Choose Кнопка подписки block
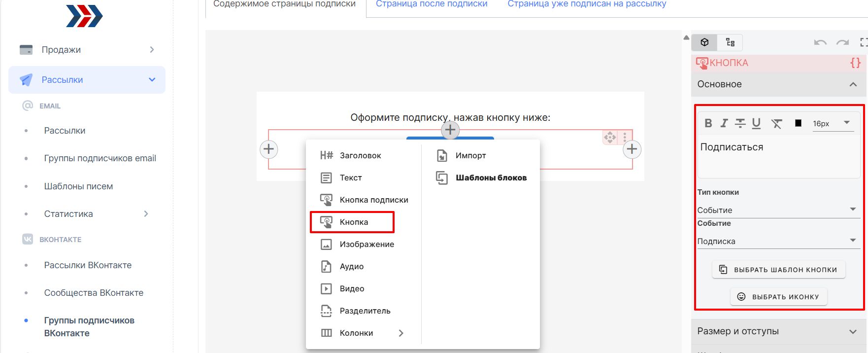This screenshot has height=353, width=868. coord(363,200)
